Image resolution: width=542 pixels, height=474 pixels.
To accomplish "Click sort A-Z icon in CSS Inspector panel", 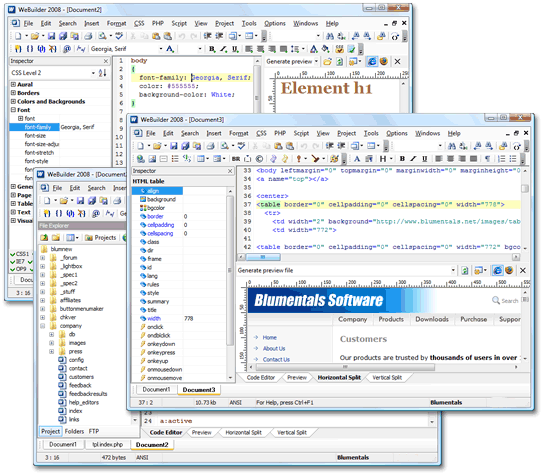I will point(102,73).
